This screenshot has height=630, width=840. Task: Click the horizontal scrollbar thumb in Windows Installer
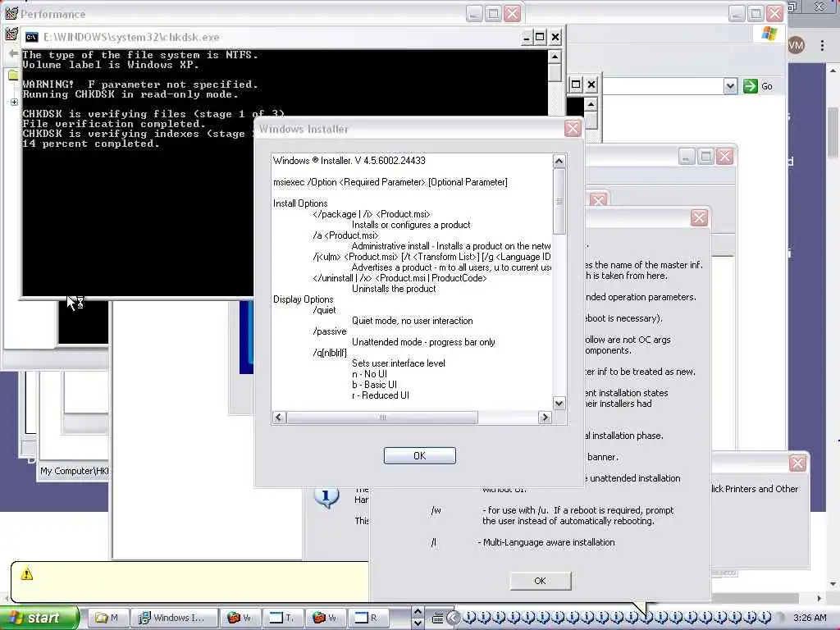(382, 418)
